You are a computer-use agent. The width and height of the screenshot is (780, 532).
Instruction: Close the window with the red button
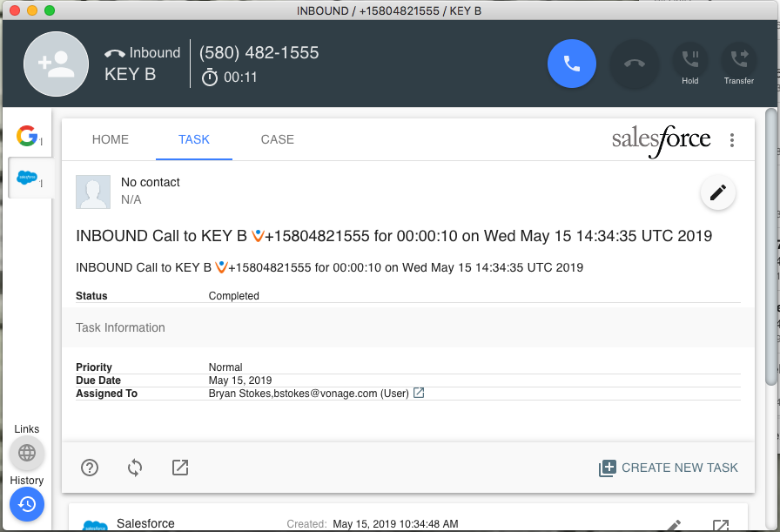pos(15,10)
